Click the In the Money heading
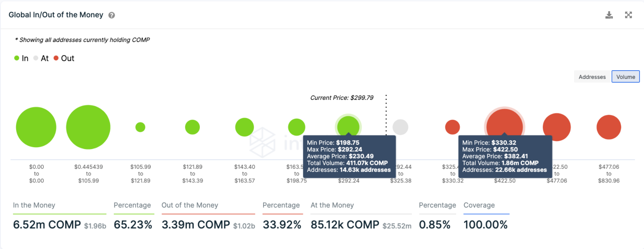The width and height of the screenshot is (644, 249). click(34, 205)
